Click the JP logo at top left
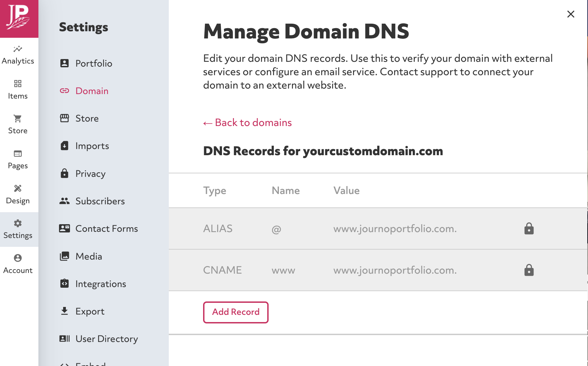 pos(19,19)
